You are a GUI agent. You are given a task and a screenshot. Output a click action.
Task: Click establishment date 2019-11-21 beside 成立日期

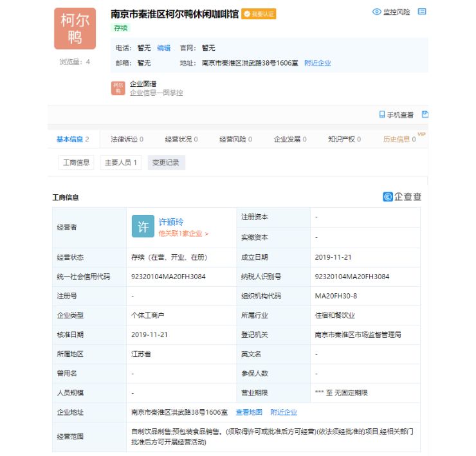[333, 257]
